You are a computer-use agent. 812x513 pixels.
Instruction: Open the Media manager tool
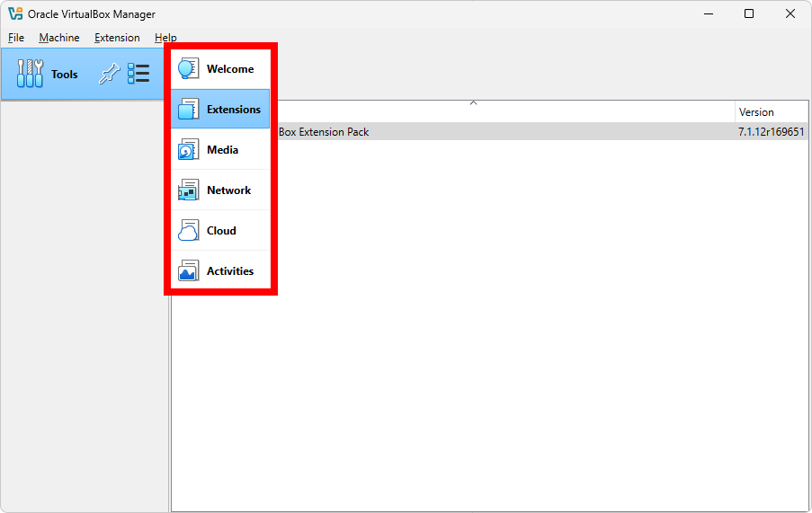(220, 150)
